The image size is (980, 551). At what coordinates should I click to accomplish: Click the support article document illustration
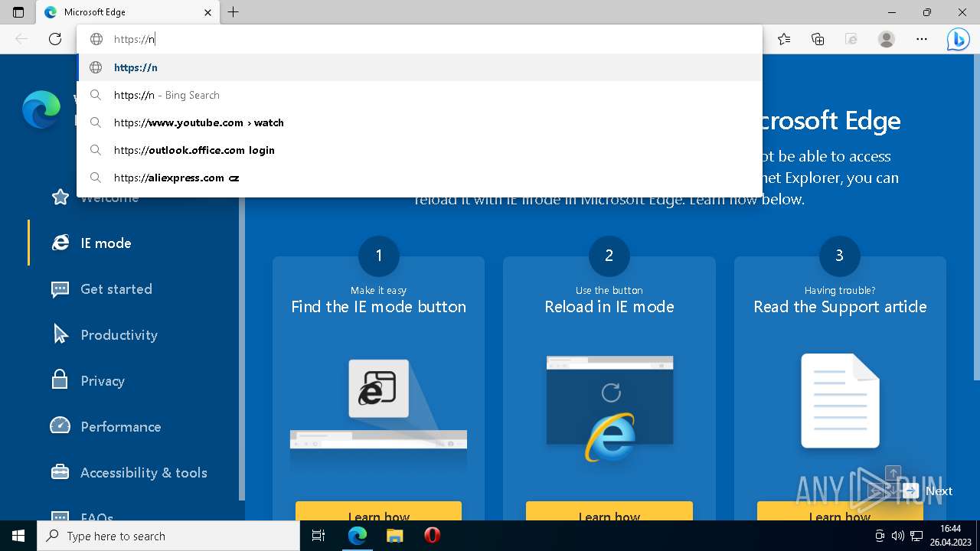[840, 401]
